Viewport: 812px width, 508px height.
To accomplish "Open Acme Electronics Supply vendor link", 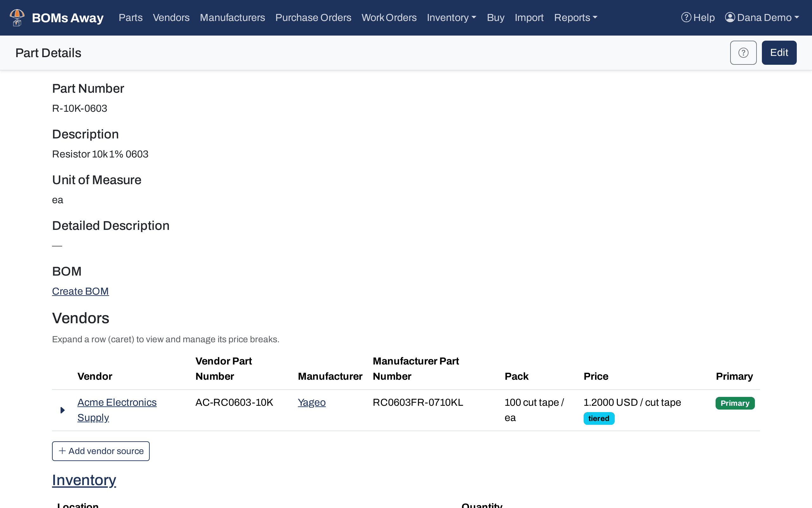I will click(x=117, y=410).
